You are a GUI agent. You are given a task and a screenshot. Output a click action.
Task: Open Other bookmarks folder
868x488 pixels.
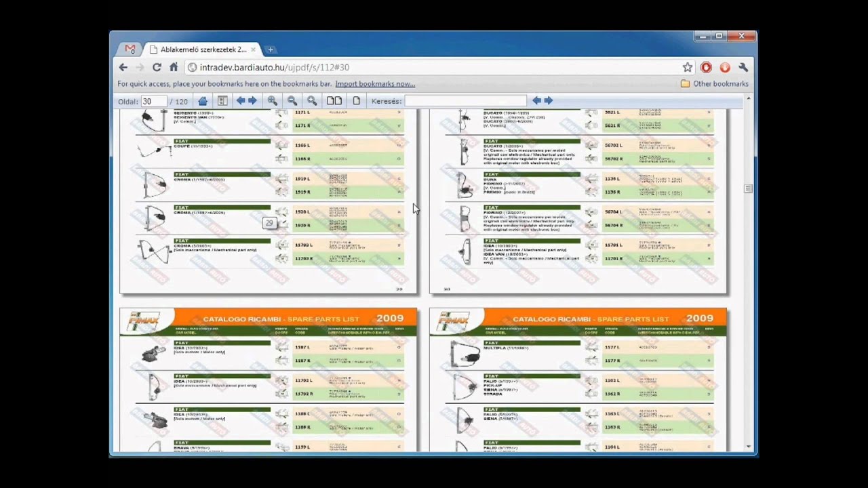pos(714,84)
